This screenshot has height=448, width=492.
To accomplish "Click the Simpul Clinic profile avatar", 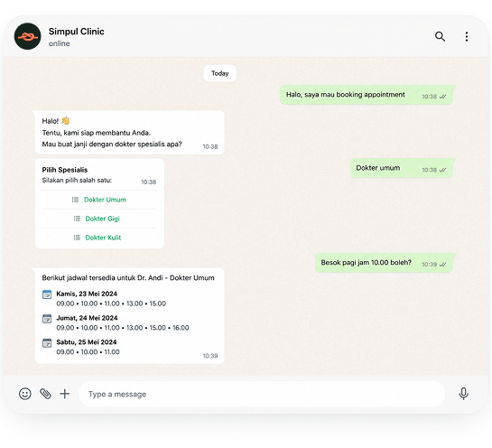I will point(28,36).
